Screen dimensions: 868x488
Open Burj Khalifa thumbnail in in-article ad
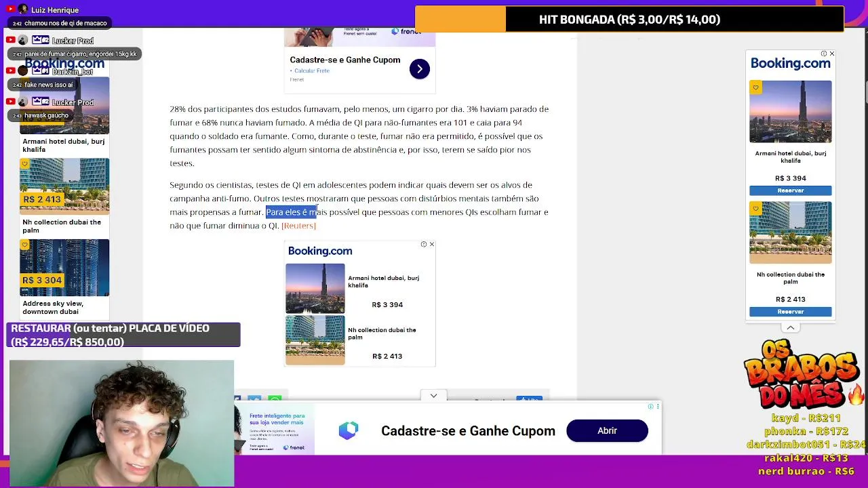315,288
